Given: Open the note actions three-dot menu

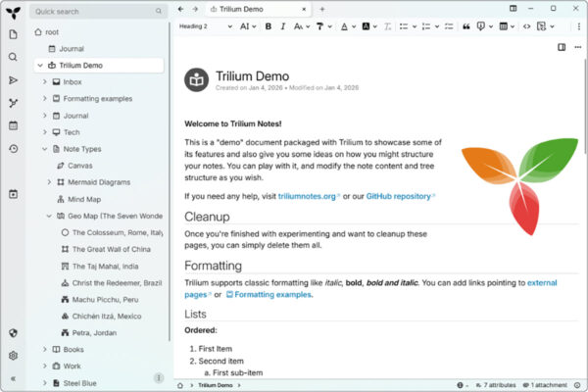Looking at the screenshot, I should (x=578, y=47).
